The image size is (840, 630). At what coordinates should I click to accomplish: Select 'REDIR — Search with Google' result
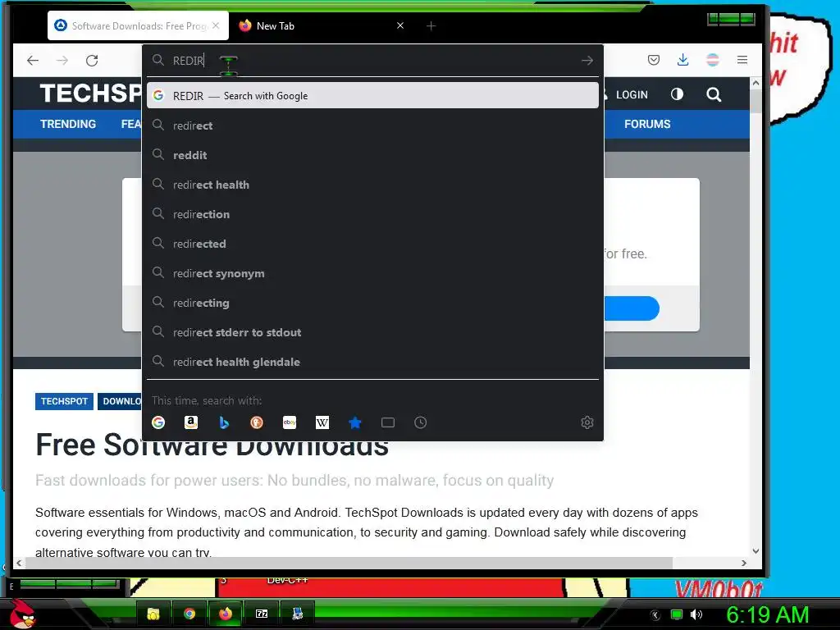click(373, 95)
